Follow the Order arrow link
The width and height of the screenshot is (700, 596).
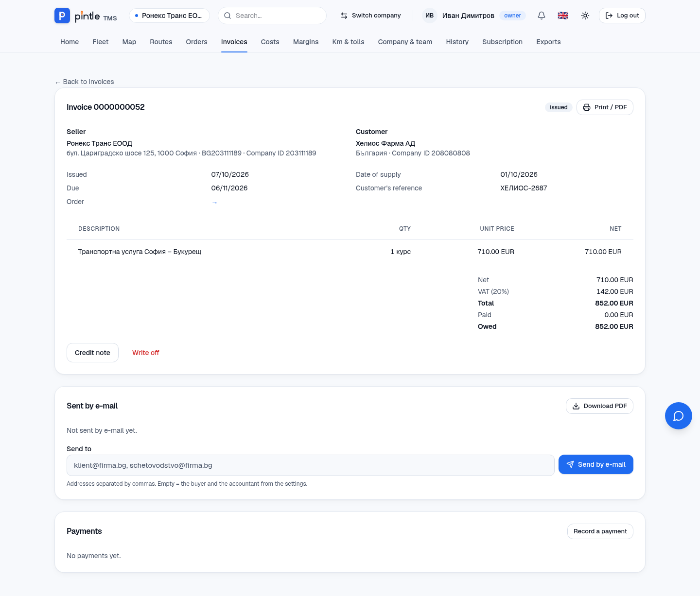point(214,203)
